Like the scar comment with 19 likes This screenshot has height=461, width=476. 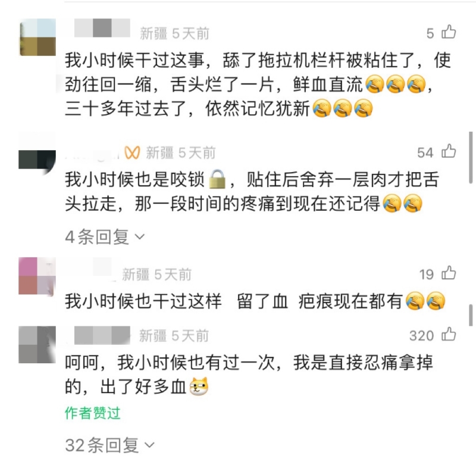(449, 273)
